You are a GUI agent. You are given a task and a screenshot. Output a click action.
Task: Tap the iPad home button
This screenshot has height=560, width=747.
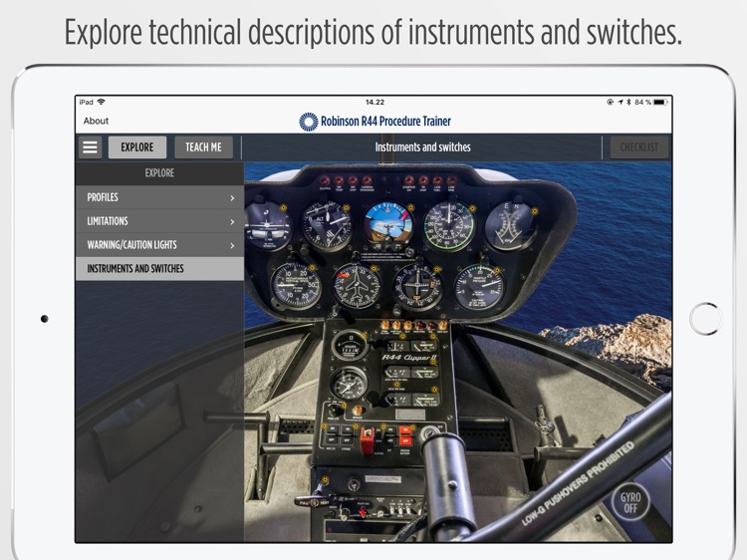pos(705,319)
